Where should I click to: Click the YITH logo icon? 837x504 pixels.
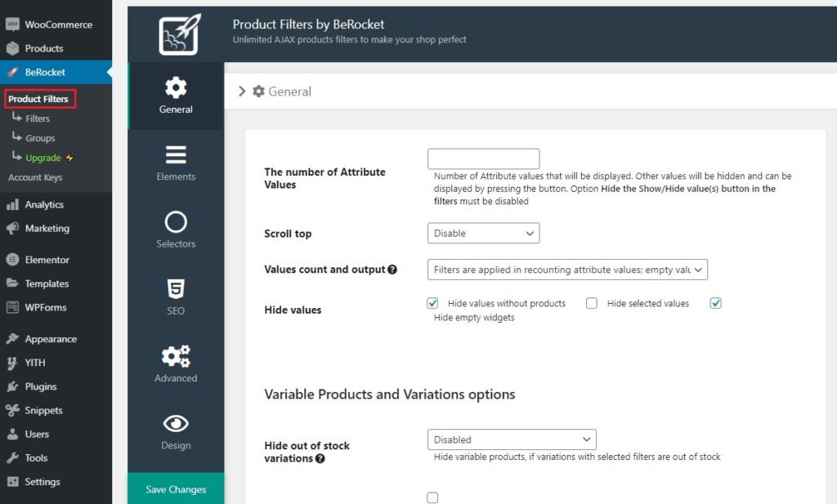click(x=12, y=363)
